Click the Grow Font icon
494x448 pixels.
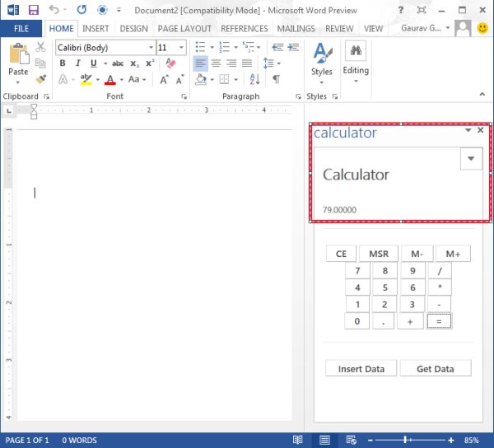(164, 79)
